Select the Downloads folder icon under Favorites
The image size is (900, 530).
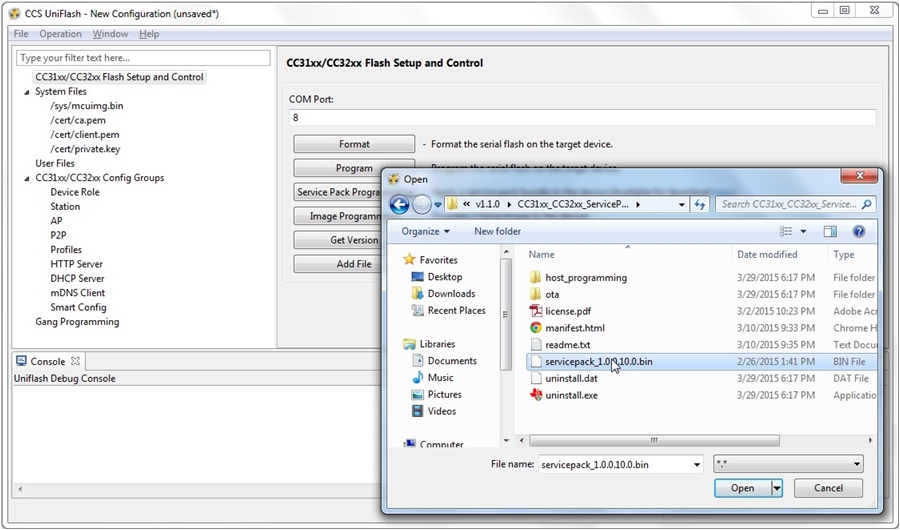(x=417, y=293)
